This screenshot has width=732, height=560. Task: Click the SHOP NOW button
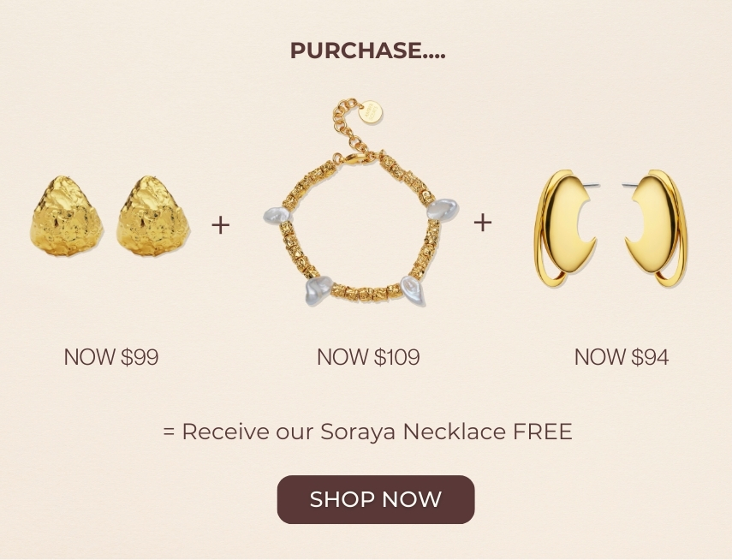pyautogui.click(x=376, y=499)
